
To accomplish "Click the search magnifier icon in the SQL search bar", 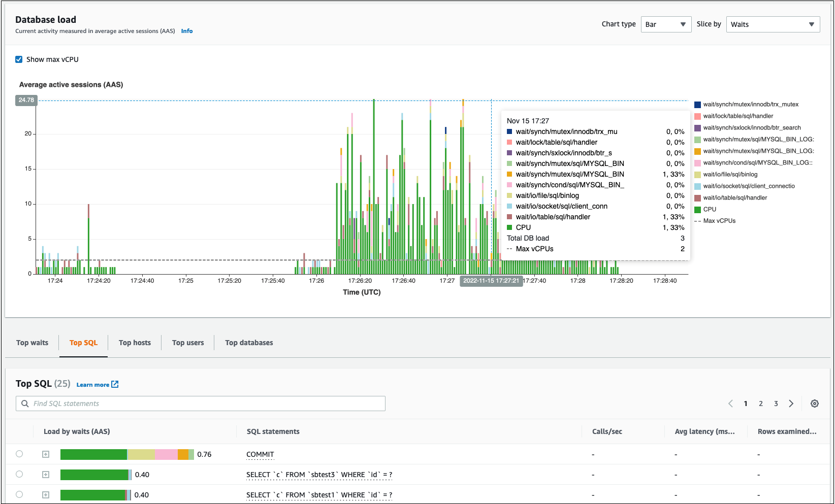I will click(25, 404).
